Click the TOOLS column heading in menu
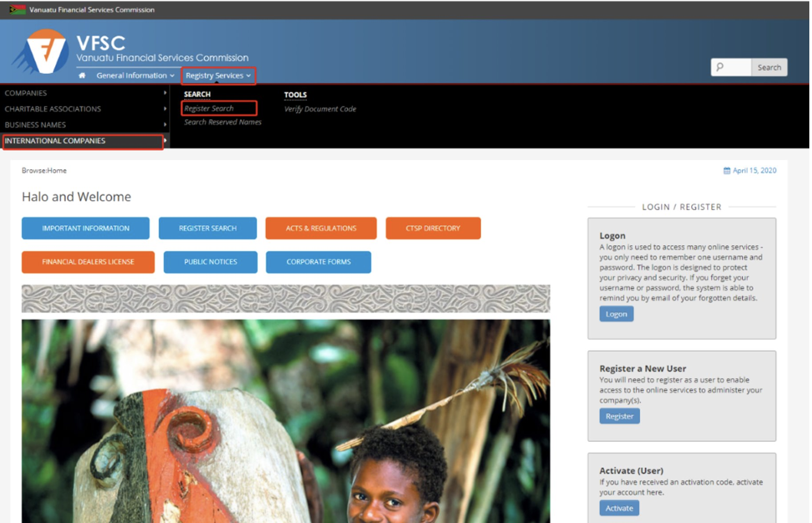This screenshot has height=523, width=812. (295, 95)
